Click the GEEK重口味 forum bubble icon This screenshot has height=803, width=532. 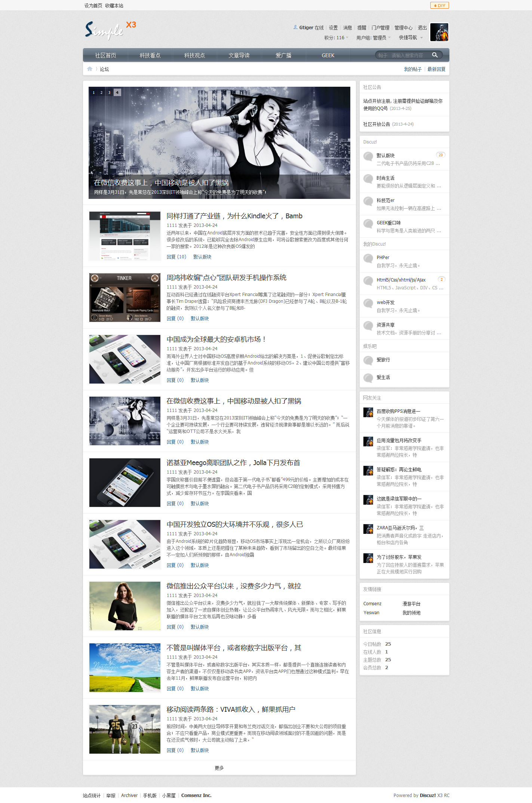click(x=368, y=224)
